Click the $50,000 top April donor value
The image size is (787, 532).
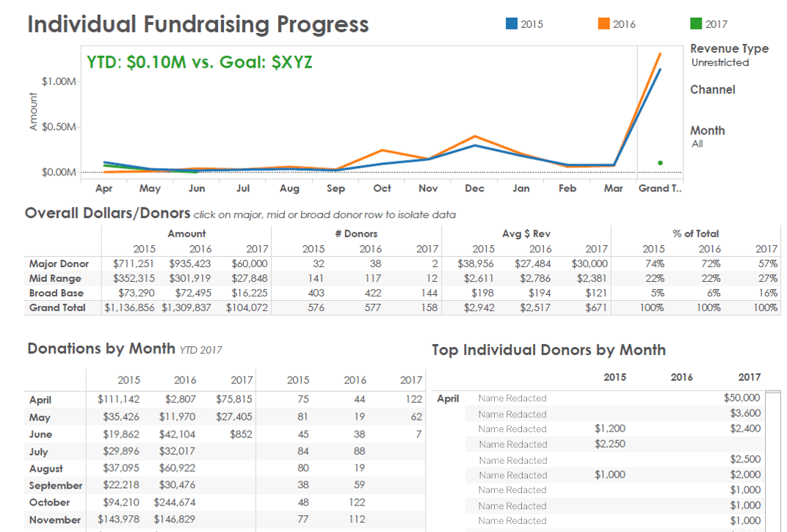741,398
